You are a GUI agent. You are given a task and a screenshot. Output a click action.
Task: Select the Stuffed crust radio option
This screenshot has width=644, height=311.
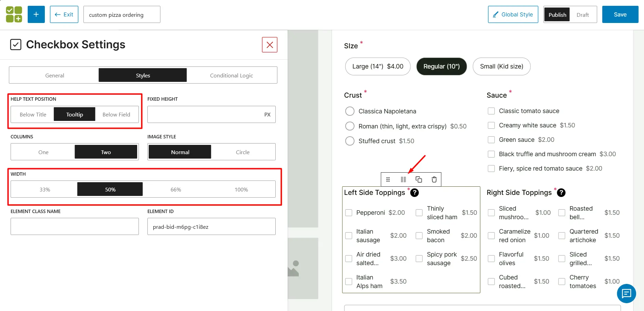coord(350,141)
